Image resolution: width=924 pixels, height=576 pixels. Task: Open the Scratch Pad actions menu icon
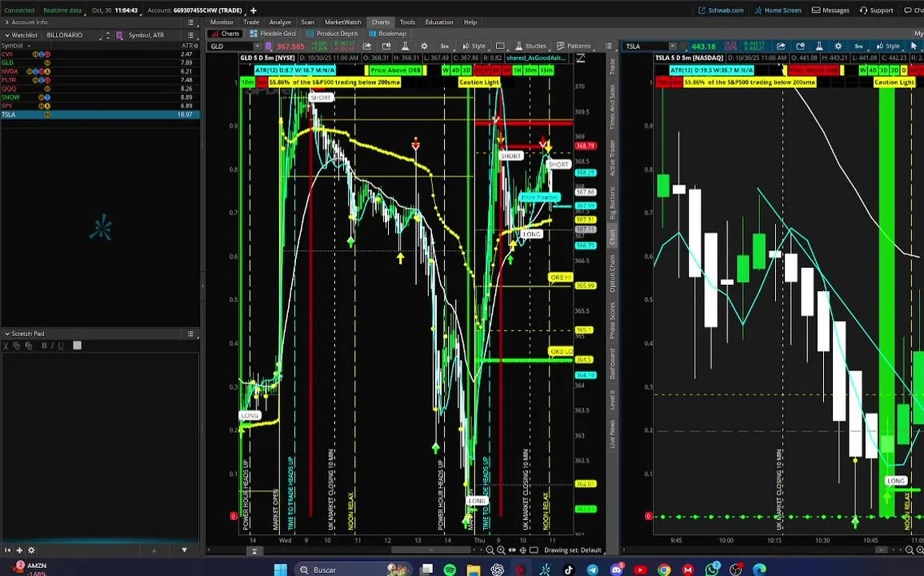(x=190, y=334)
